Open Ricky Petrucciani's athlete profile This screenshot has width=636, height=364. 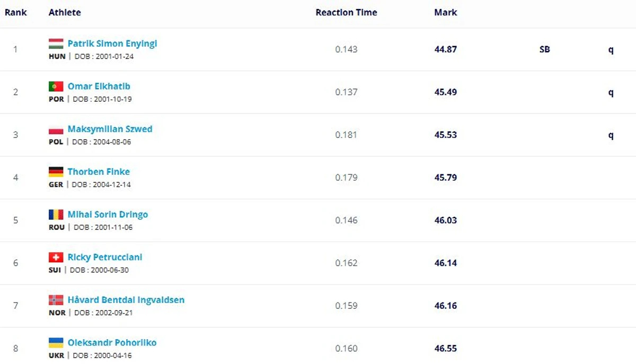click(x=105, y=258)
